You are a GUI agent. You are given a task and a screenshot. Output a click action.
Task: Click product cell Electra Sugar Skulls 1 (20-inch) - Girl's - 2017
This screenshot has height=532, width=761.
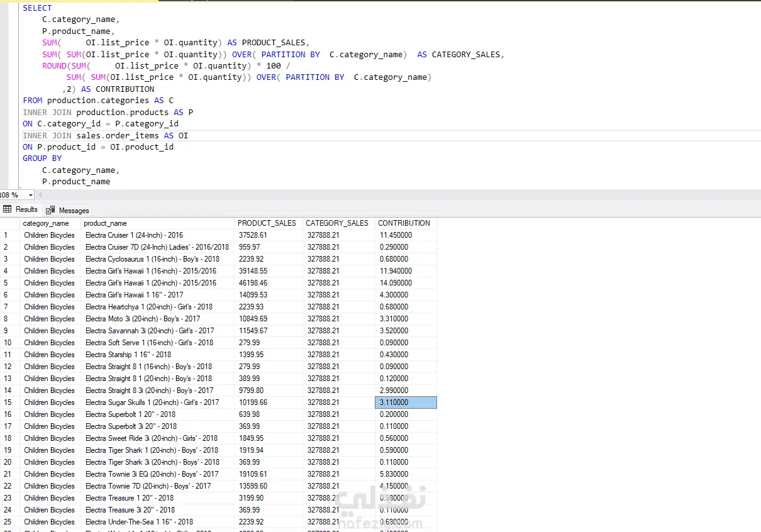tap(157, 402)
